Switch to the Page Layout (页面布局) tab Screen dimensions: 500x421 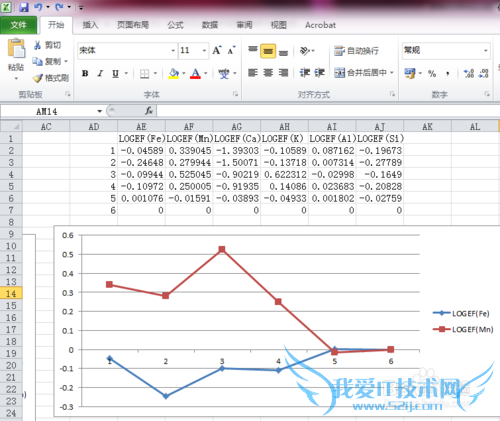[133, 25]
